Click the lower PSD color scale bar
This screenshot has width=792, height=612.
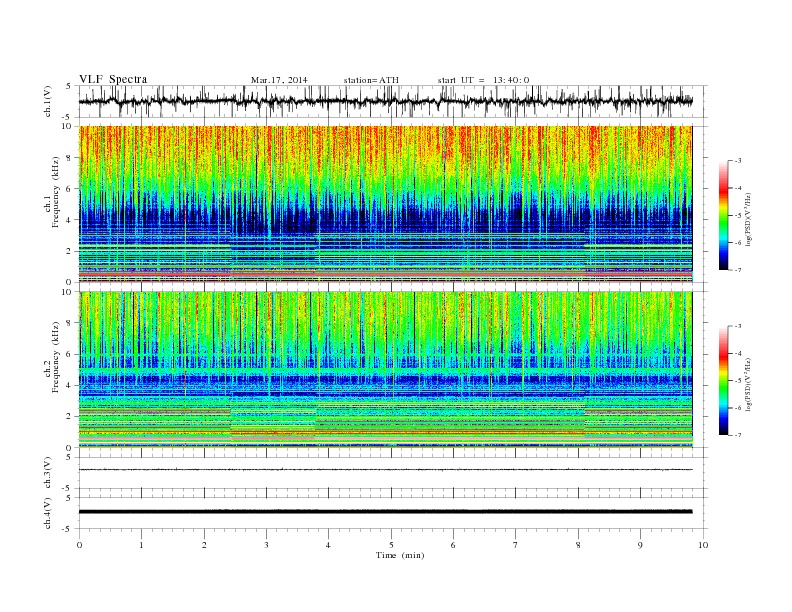click(724, 380)
